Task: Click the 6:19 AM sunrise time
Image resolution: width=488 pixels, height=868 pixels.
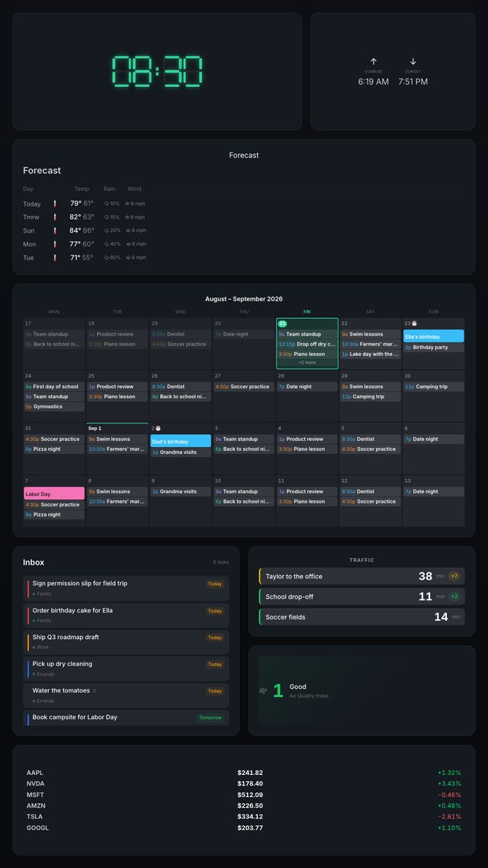Action: [x=374, y=82]
